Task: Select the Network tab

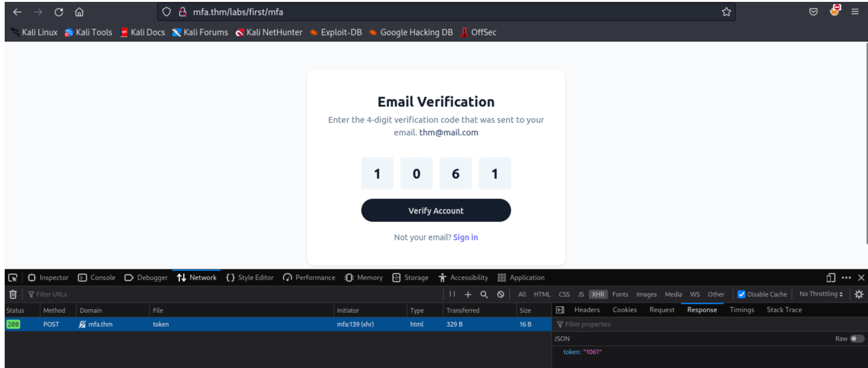Action: tap(197, 278)
